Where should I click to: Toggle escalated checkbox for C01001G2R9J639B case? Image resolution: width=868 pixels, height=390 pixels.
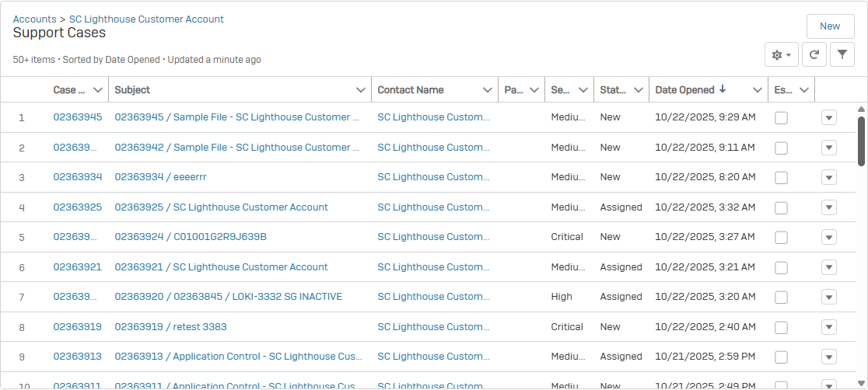pyautogui.click(x=781, y=237)
